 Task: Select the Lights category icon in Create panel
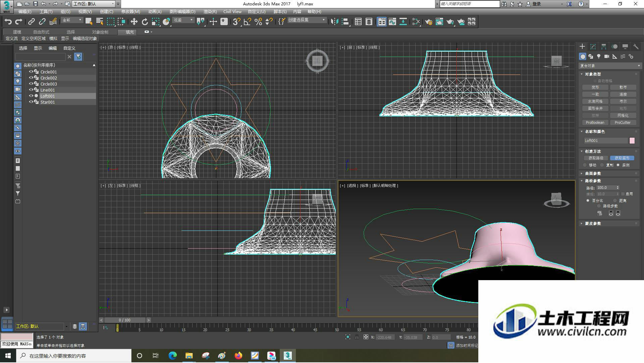click(599, 56)
